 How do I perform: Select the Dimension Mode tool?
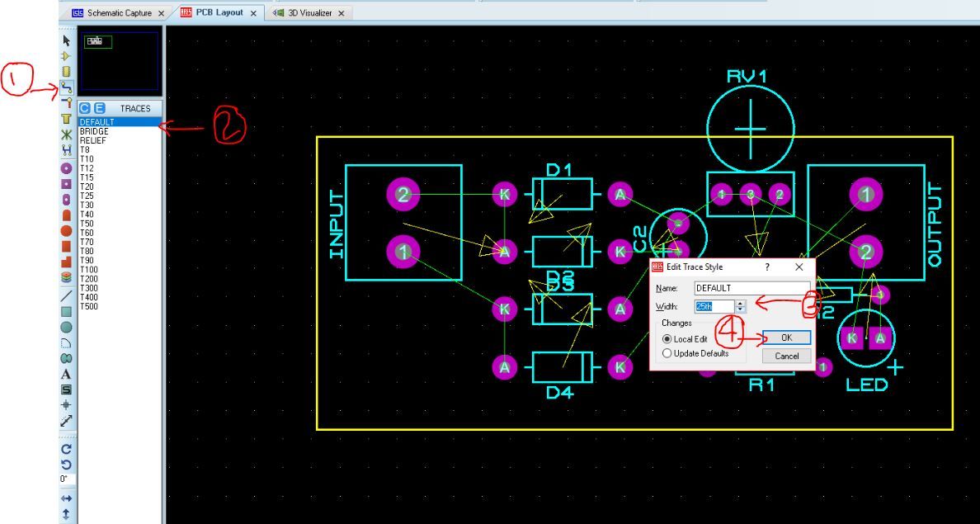click(x=66, y=421)
